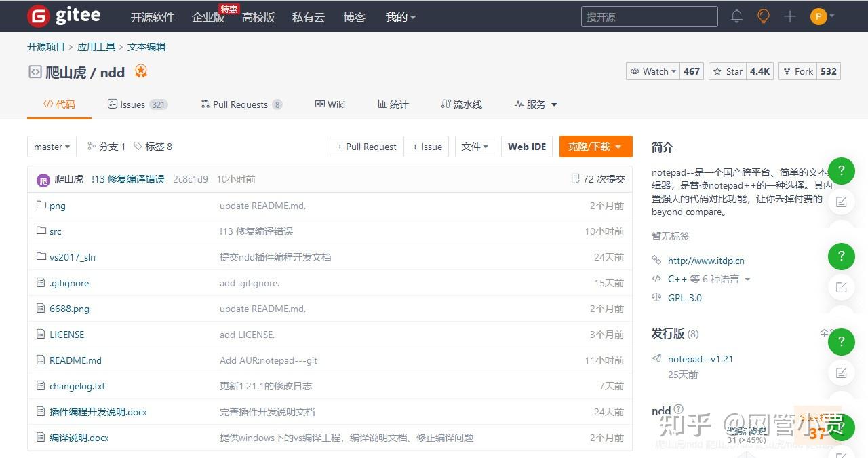Viewport: 868px width, 458px height.
Task: Click the 分支 1 link
Action: [106, 147]
